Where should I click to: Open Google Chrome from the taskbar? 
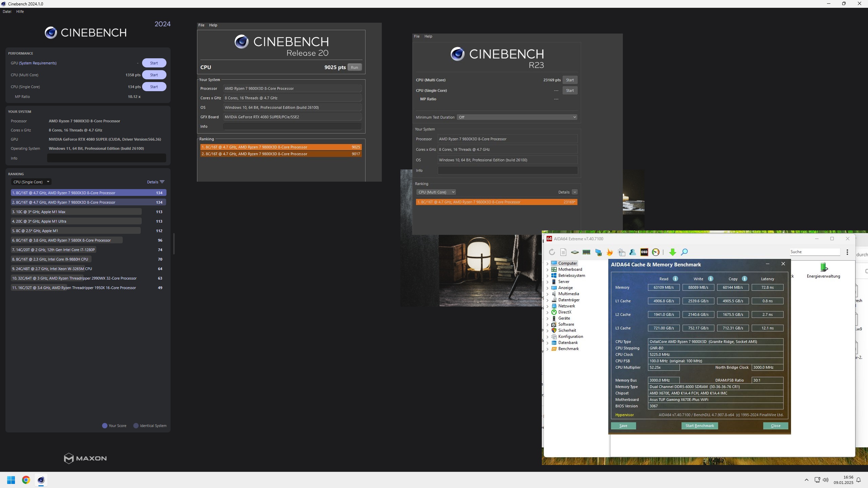point(26,480)
